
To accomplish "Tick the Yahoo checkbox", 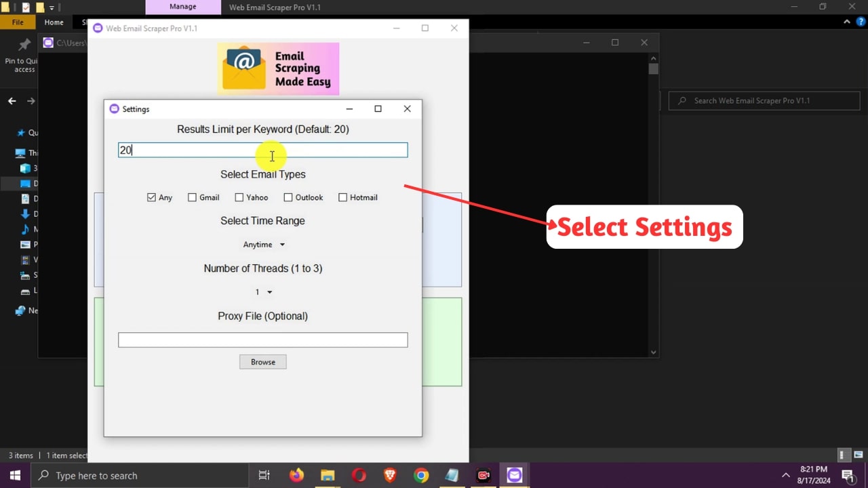I will pos(239,197).
